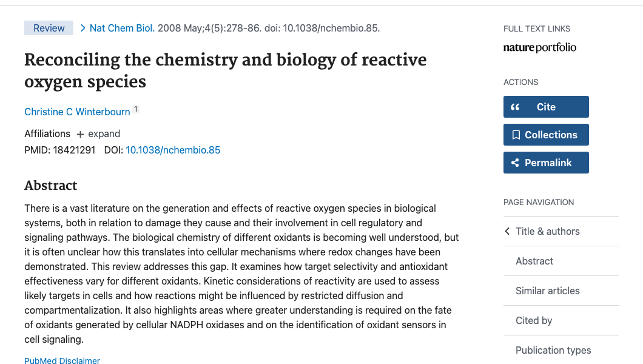The height and width of the screenshot is (364, 643).
Task: Select the Review article type badge
Action: tap(49, 27)
